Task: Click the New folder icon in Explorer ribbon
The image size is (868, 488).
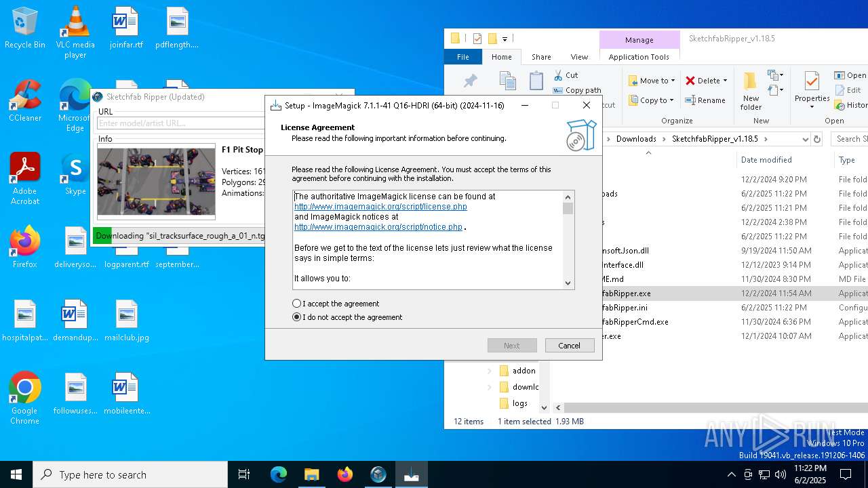Action: [751, 82]
